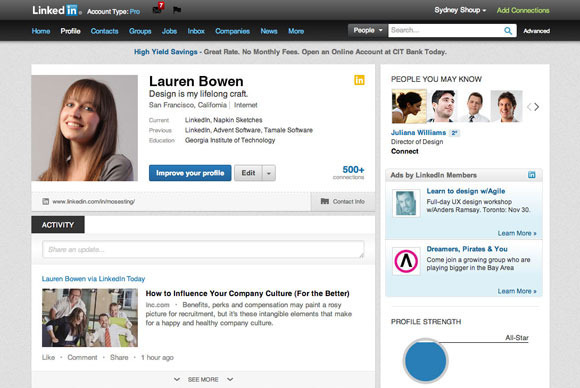Image resolution: width=580 pixels, height=388 pixels.
Task: Open the Profile menu
Action: (x=70, y=31)
